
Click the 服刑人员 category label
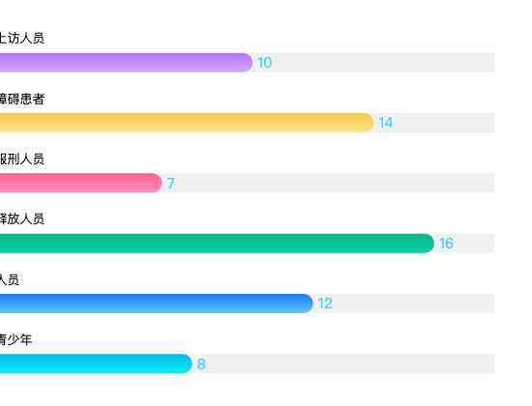click(22, 159)
